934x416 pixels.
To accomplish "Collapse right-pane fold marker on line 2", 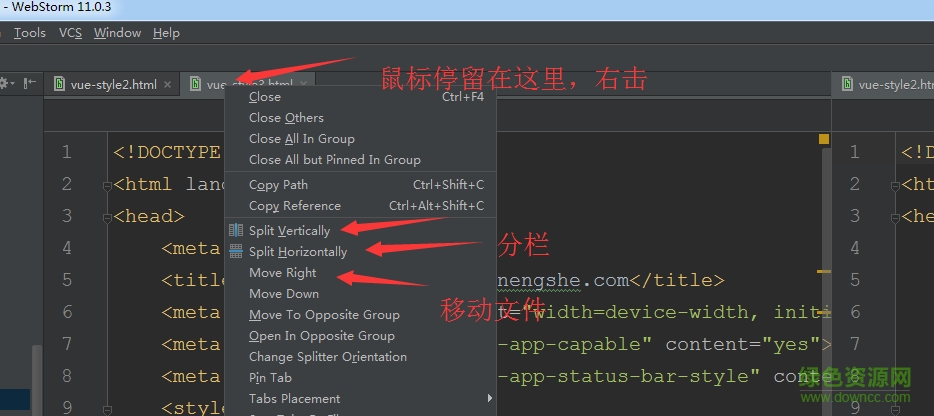I will (x=895, y=187).
